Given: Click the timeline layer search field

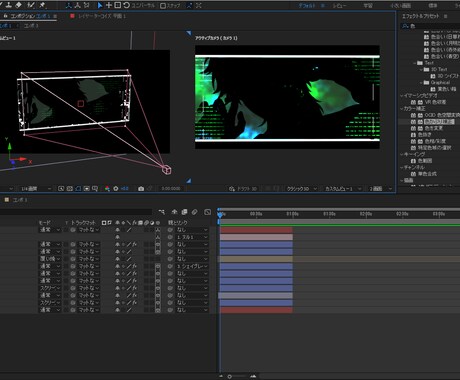Looking at the screenshot, I should click(76, 212).
